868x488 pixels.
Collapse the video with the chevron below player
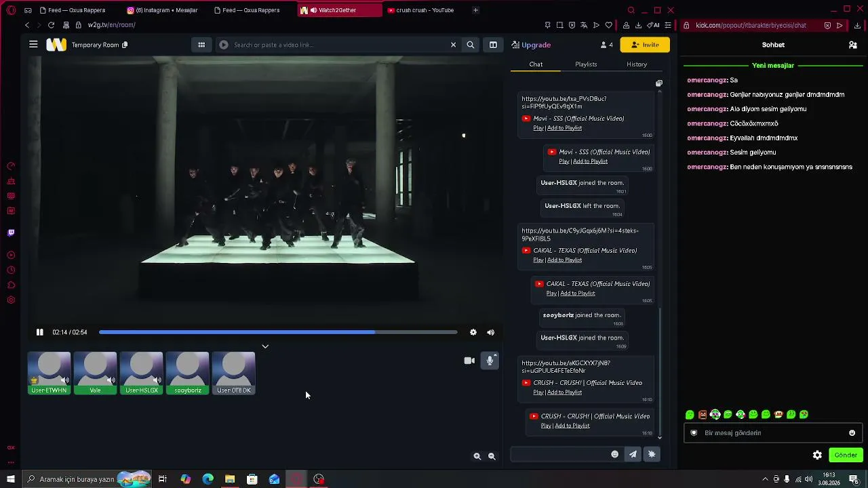click(x=265, y=346)
